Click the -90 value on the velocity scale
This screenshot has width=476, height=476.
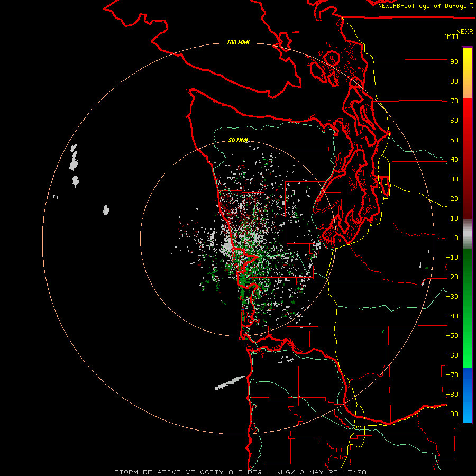452,414
